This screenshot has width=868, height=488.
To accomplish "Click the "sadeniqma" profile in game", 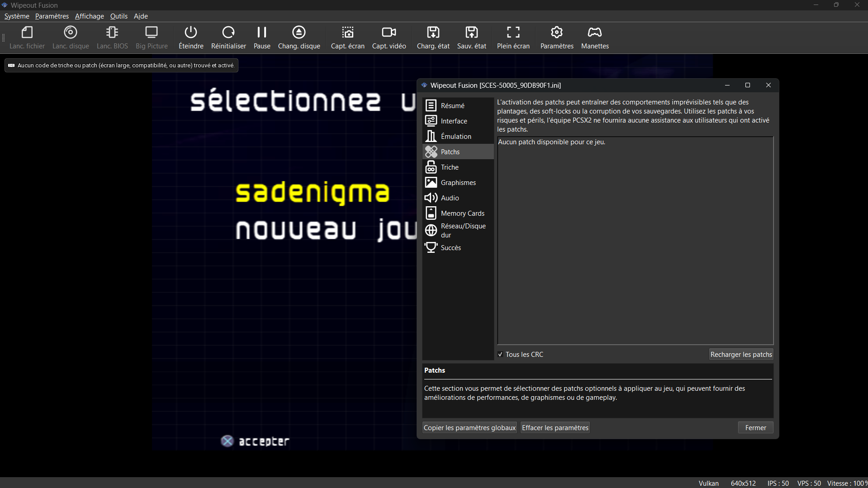I will pos(312,193).
